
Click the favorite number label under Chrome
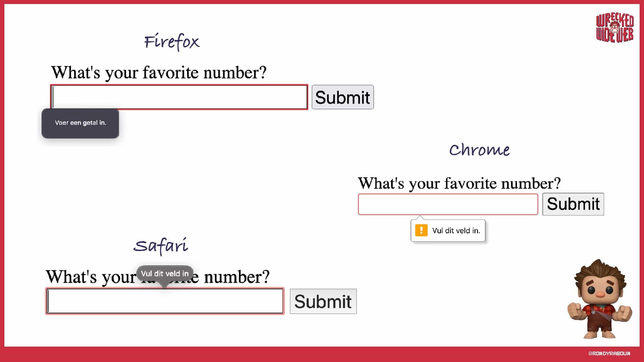tap(459, 183)
